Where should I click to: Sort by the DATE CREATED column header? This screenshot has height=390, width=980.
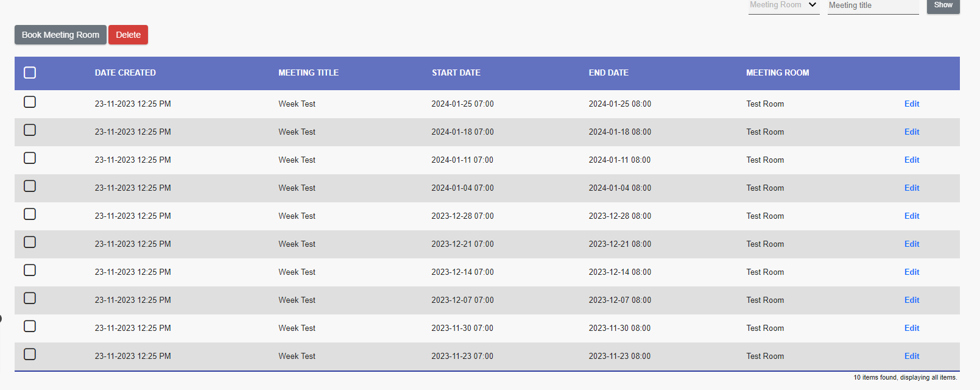(125, 73)
